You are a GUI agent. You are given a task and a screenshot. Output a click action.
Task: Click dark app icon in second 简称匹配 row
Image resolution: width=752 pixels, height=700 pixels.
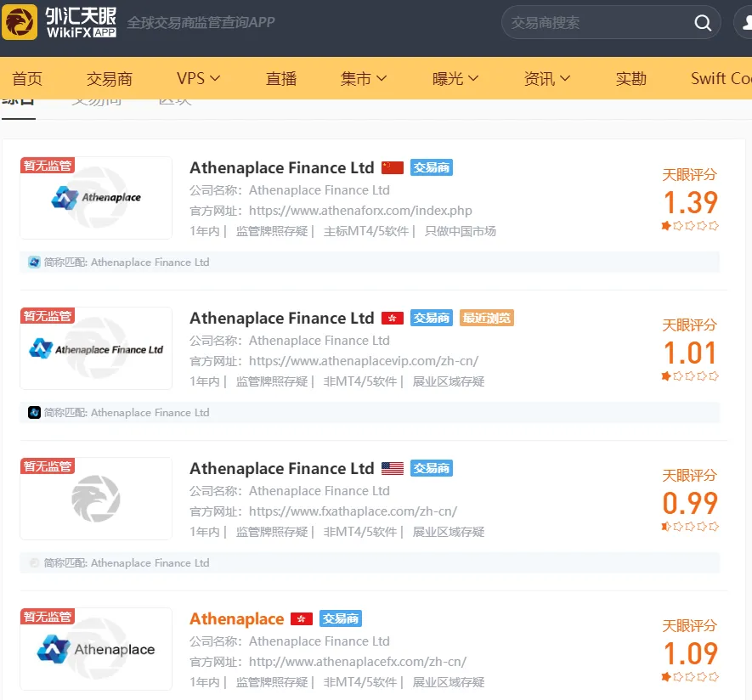point(34,413)
